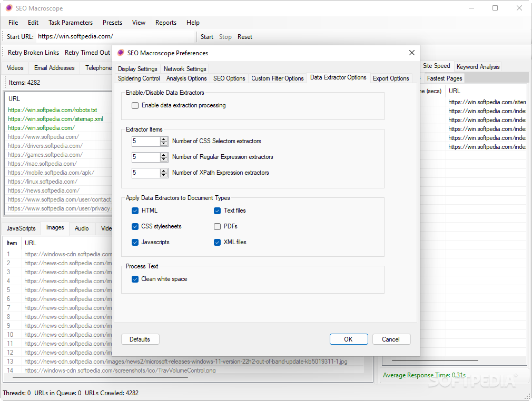The height and width of the screenshot is (401, 532).
Task: Increase number of CSS Selectors extractors
Action: coord(164,139)
